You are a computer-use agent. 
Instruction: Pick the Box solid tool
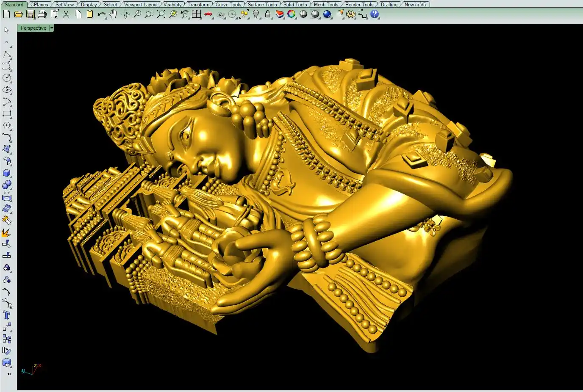click(x=6, y=173)
